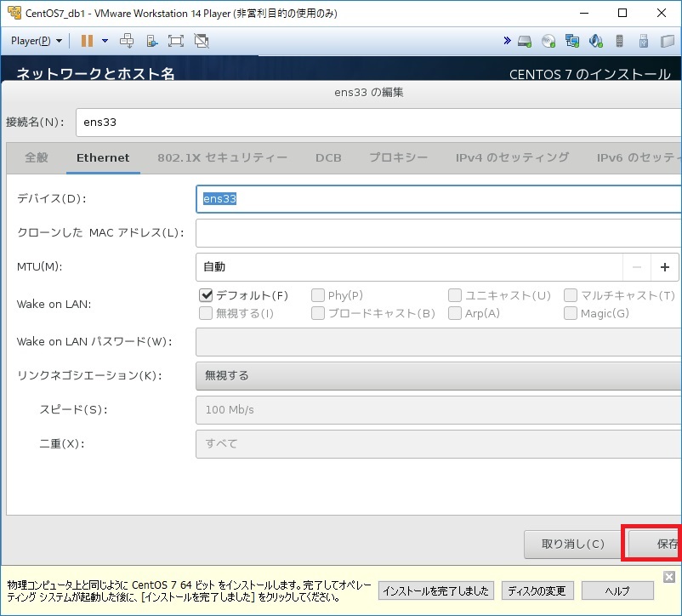Toggle the Phy(P) checkbox
Screen dimensions: 682x616
[x=318, y=295]
